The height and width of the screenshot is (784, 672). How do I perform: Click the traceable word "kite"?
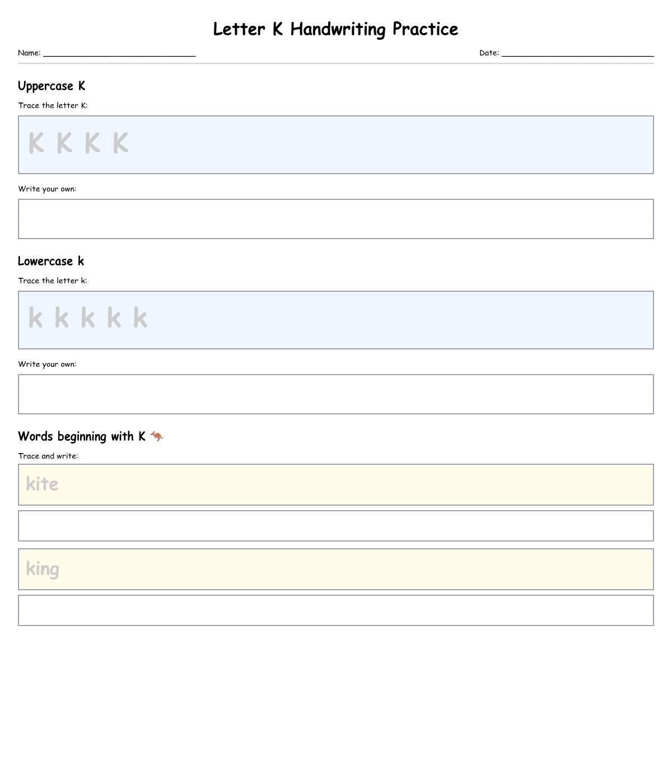click(43, 484)
